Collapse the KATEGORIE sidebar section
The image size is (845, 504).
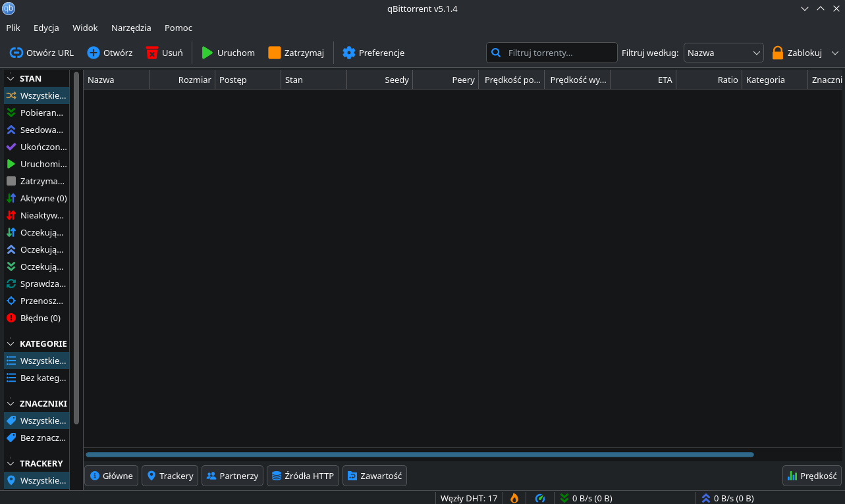[11, 343]
